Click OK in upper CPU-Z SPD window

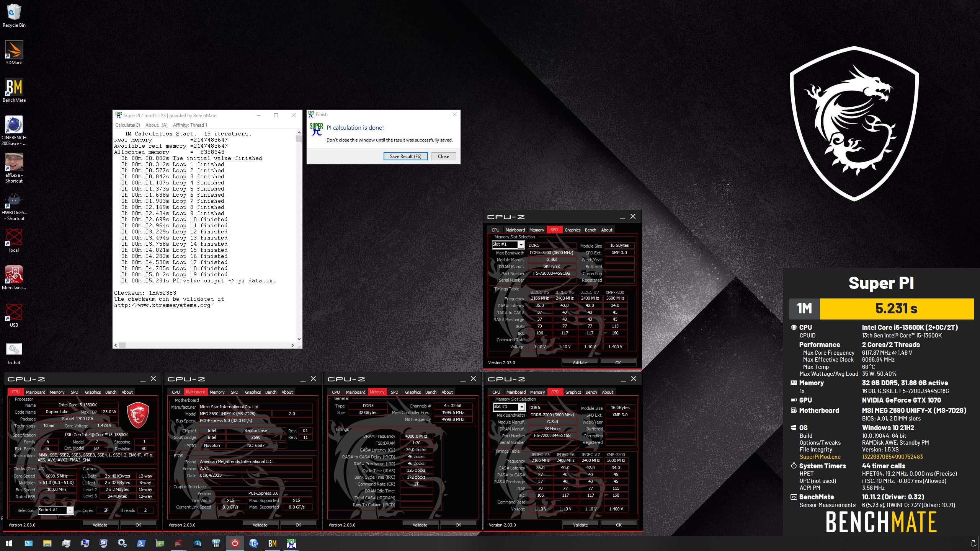(x=618, y=363)
